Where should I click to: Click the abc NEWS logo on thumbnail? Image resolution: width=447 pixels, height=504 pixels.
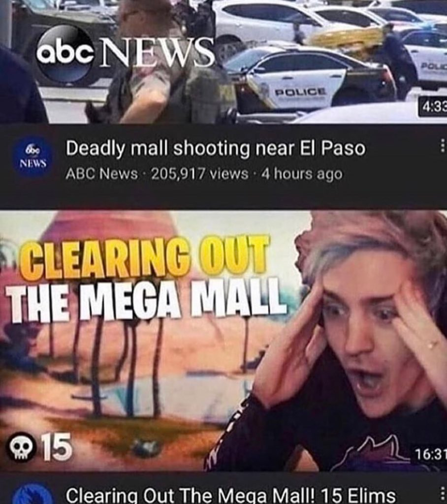tap(125, 54)
